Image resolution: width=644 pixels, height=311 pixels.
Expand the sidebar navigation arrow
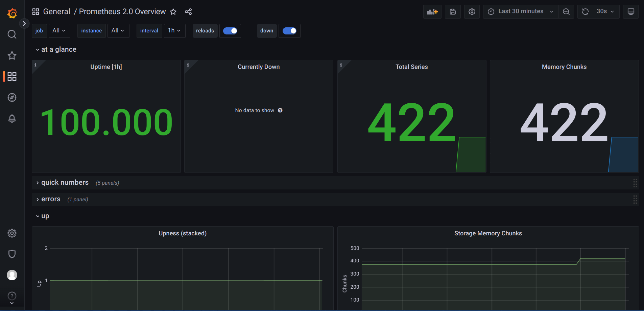24,23
